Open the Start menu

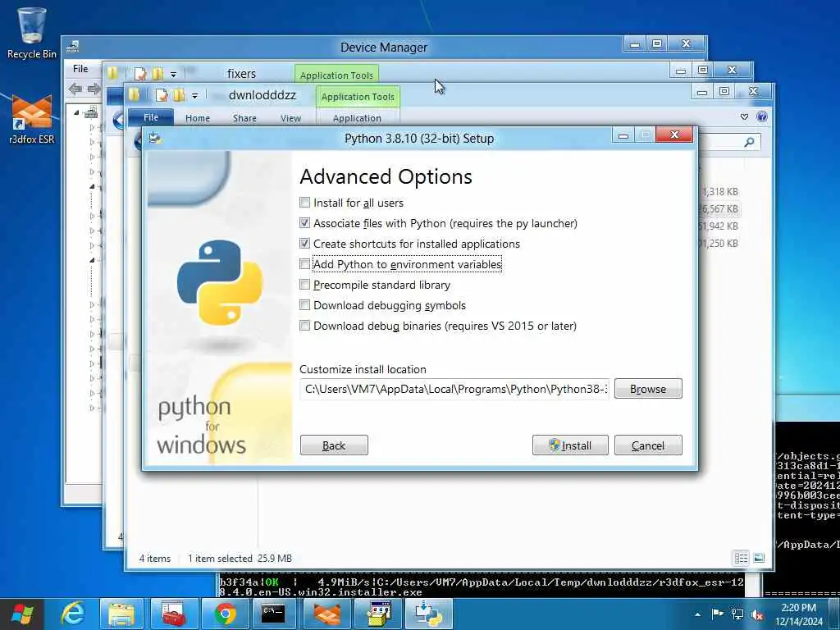pyautogui.click(x=21, y=614)
